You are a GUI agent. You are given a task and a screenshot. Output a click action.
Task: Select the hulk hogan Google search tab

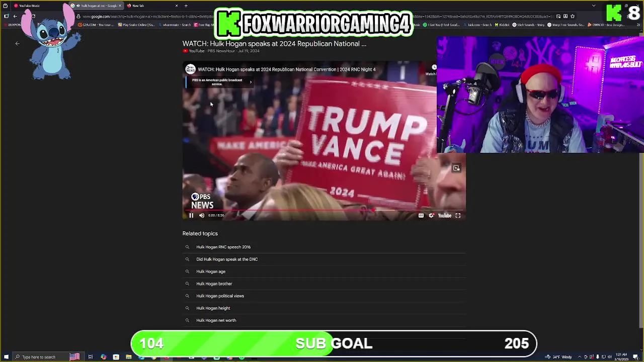(96, 6)
